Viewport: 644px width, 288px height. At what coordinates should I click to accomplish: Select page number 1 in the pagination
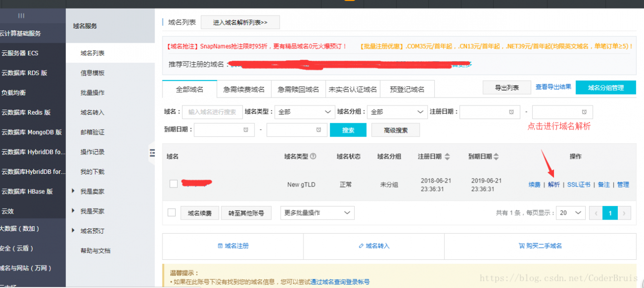click(x=610, y=213)
